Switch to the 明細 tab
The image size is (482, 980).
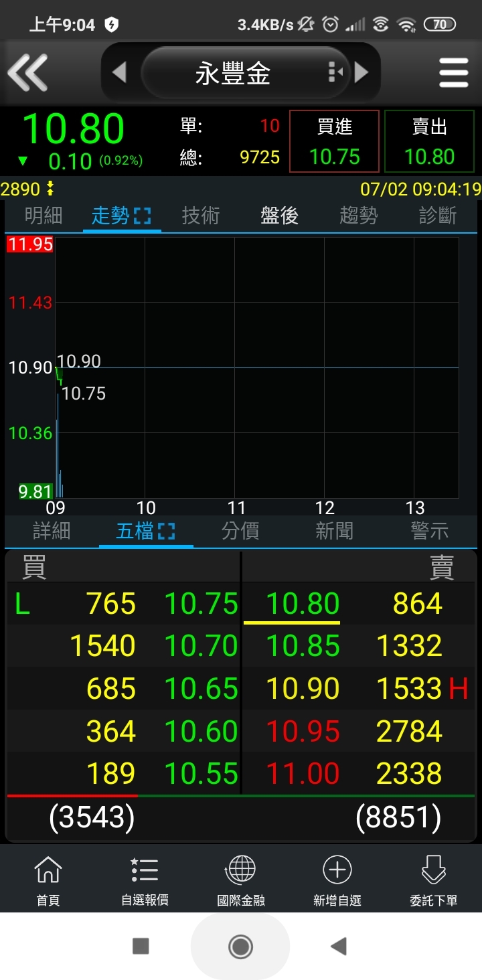44,216
